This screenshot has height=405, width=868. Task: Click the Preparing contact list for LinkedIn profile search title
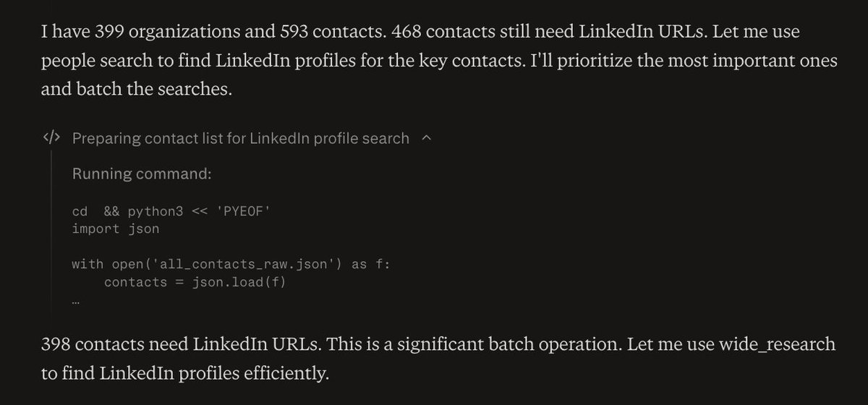(240, 138)
